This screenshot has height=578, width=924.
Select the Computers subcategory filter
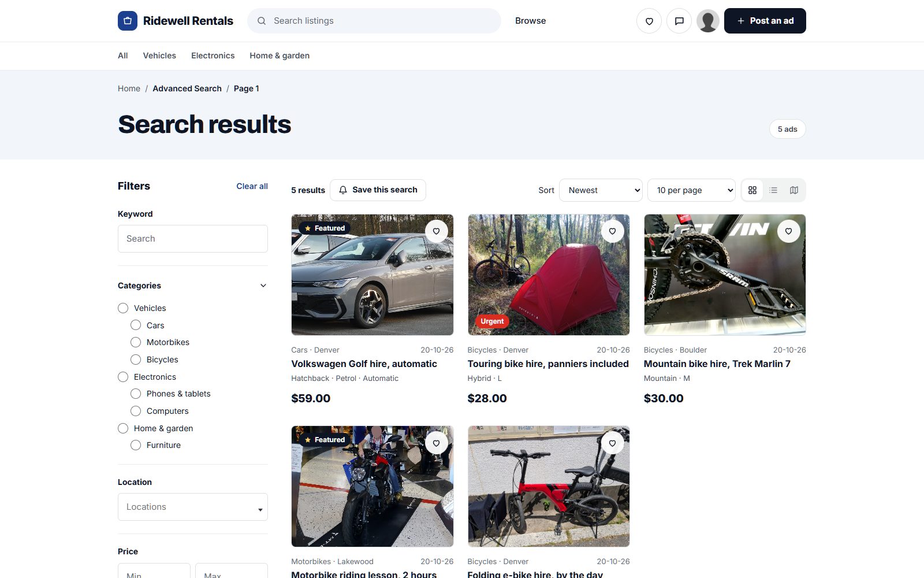pos(136,411)
